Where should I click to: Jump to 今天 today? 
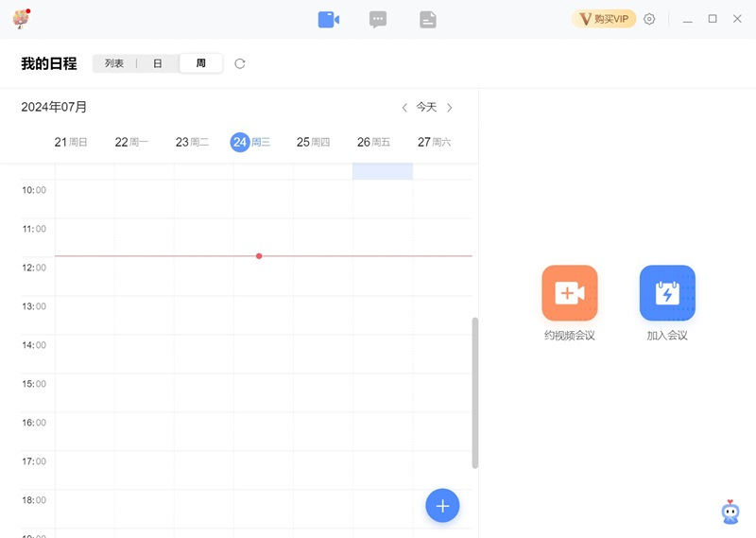point(426,107)
